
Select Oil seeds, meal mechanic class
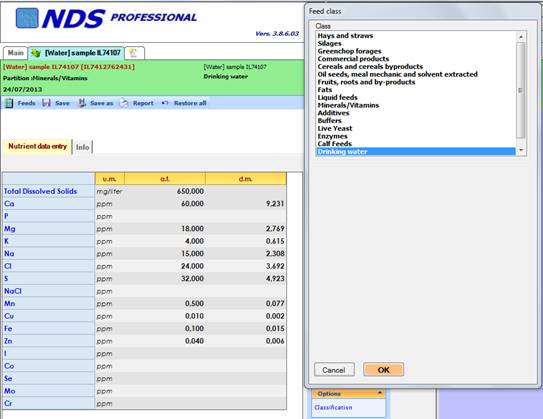pos(398,74)
